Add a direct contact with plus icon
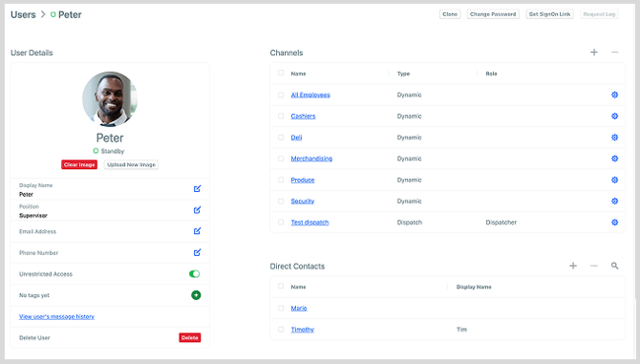 [x=573, y=266]
